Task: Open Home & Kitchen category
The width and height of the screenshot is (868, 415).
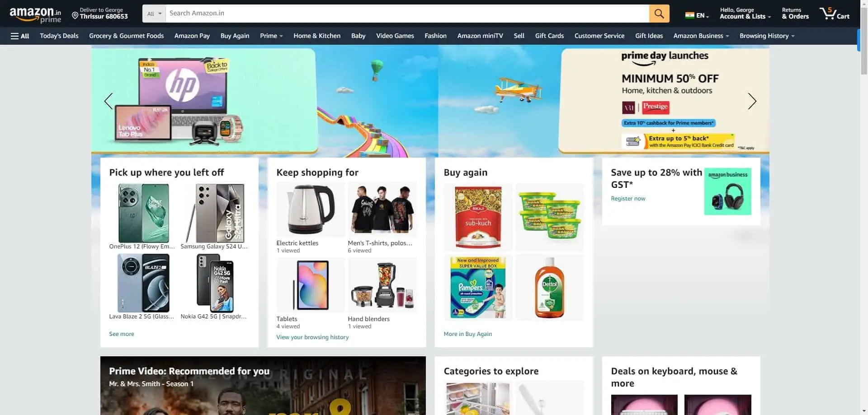Action: (x=317, y=36)
